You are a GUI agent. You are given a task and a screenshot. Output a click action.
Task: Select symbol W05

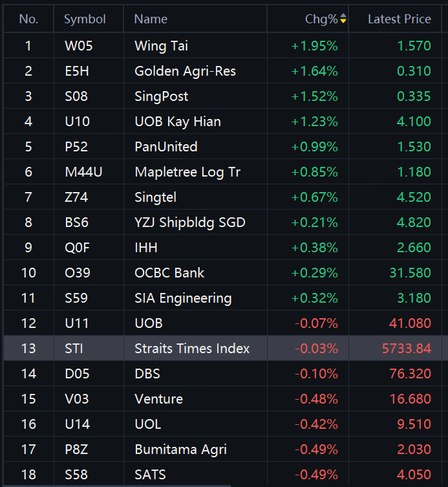tap(79, 46)
